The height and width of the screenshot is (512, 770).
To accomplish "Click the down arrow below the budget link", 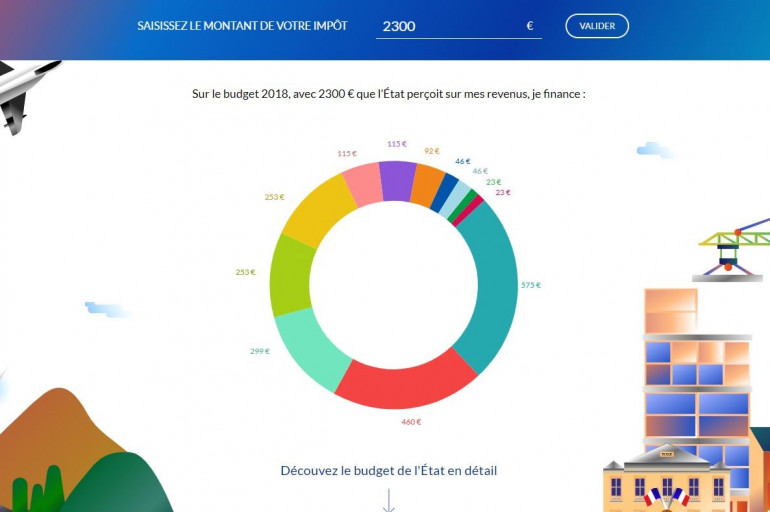I will [388, 500].
